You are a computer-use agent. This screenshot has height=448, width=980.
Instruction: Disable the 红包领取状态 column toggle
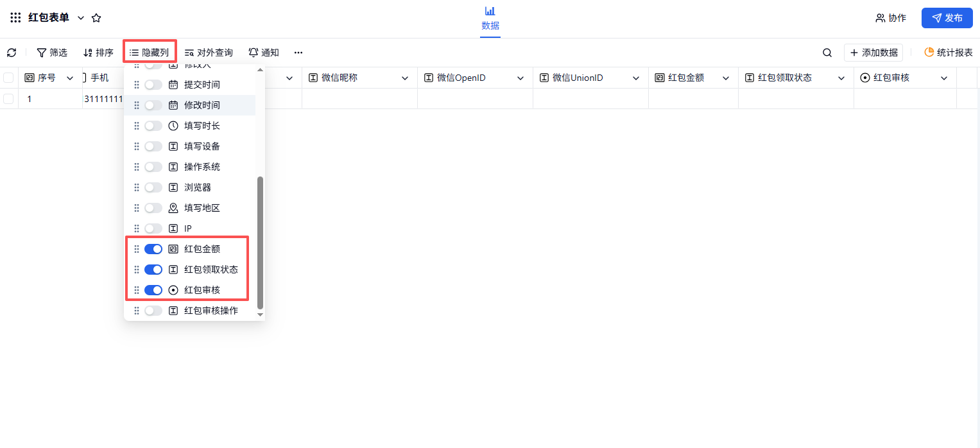[153, 270]
